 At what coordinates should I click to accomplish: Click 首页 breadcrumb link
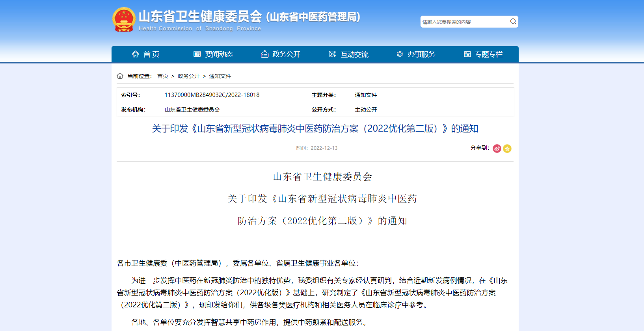tap(162, 76)
